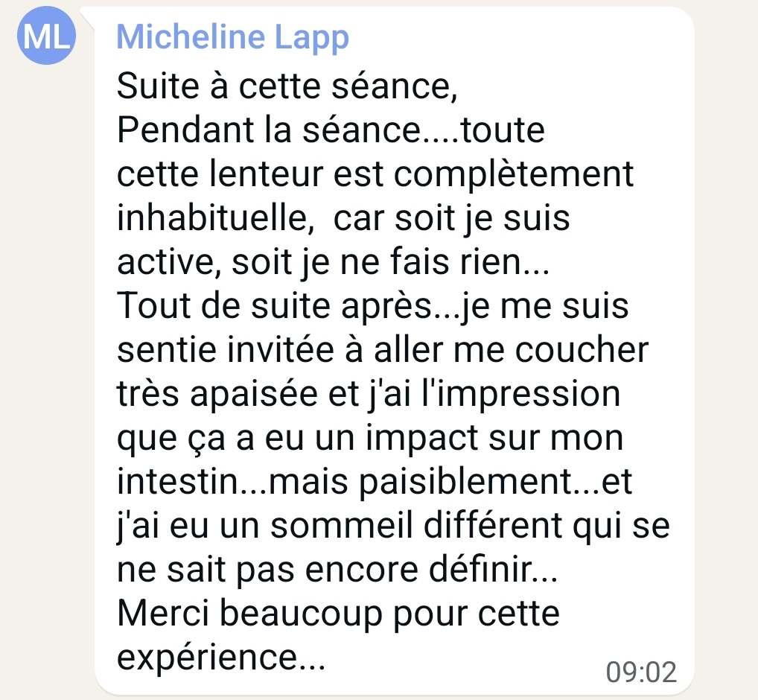Click the line "cette lenteur est complètement"
The height and width of the screenshot is (700, 758).
pos(376,175)
